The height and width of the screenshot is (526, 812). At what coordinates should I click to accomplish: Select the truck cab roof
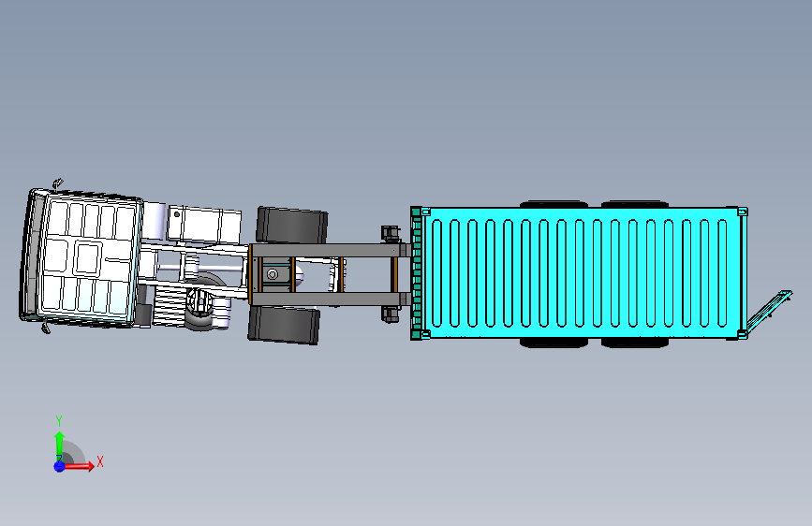pos(88,260)
